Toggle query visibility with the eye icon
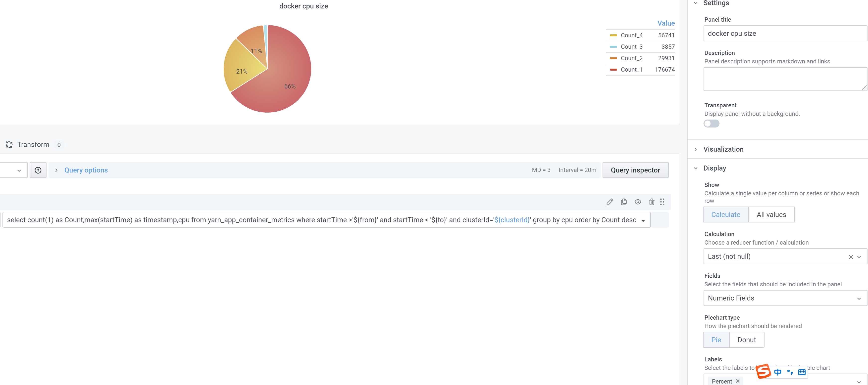Viewport: 868px width, 385px height. 638,202
